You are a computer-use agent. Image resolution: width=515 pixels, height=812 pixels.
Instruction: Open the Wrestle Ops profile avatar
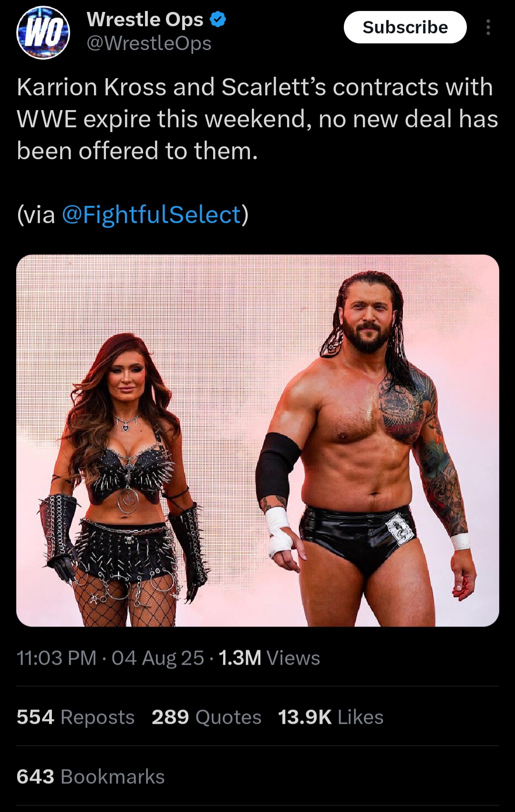coord(43,33)
